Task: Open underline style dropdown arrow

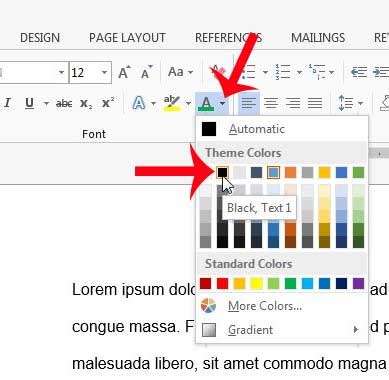Action: (46, 104)
